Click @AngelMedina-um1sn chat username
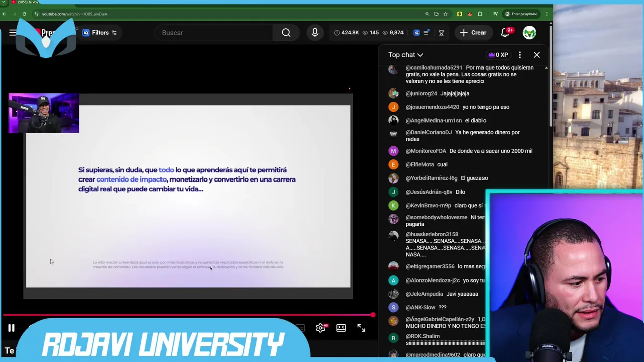This screenshot has height=362, width=644. coord(434,120)
